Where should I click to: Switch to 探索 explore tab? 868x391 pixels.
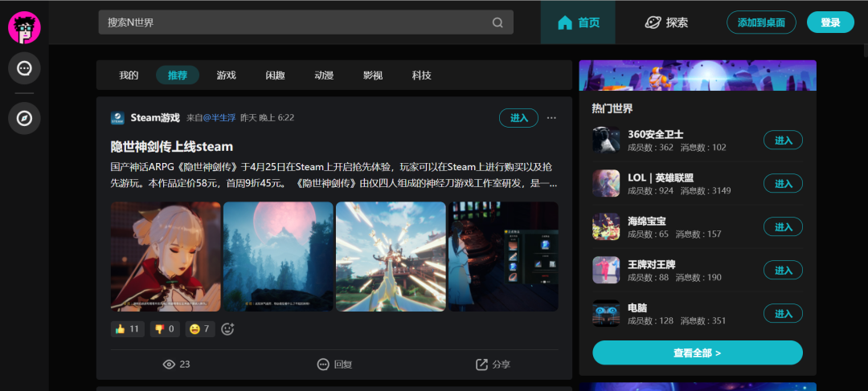(x=666, y=22)
